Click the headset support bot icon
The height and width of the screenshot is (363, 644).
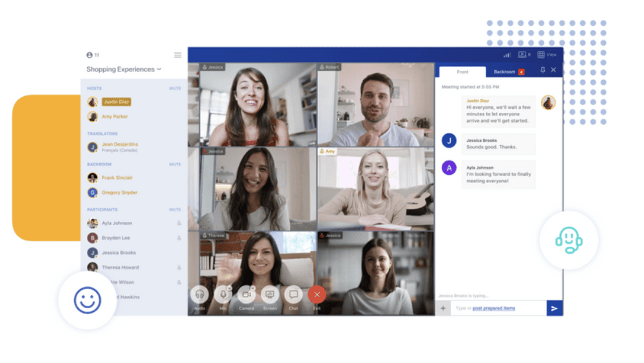[569, 240]
